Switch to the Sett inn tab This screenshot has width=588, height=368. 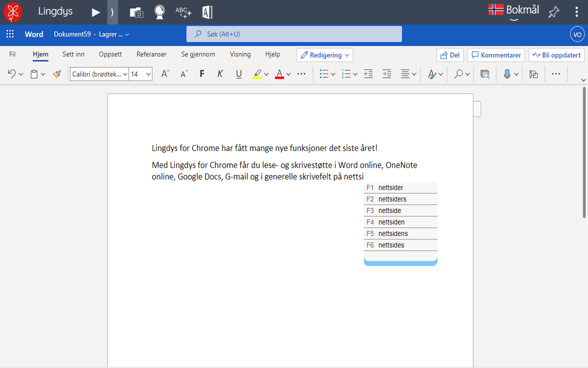pos(73,54)
